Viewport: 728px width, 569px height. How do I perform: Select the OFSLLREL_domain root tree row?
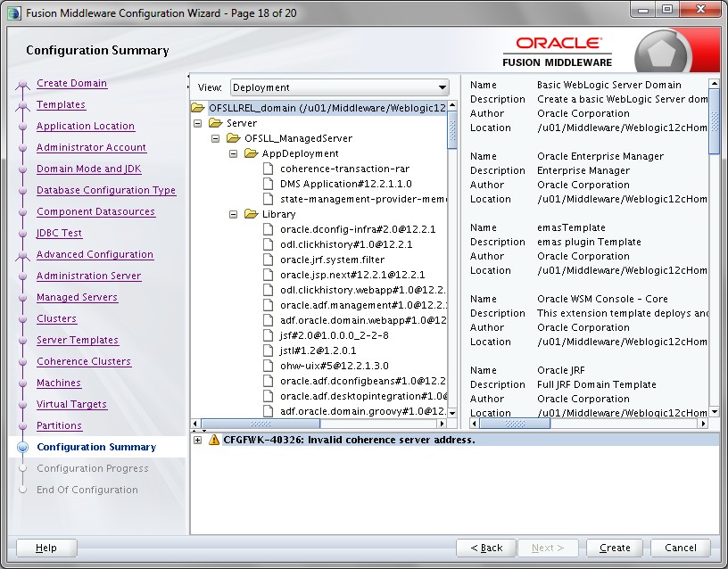point(319,108)
